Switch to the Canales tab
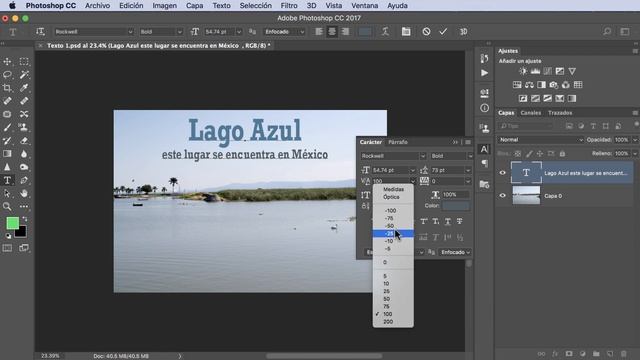 coord(531,113)
